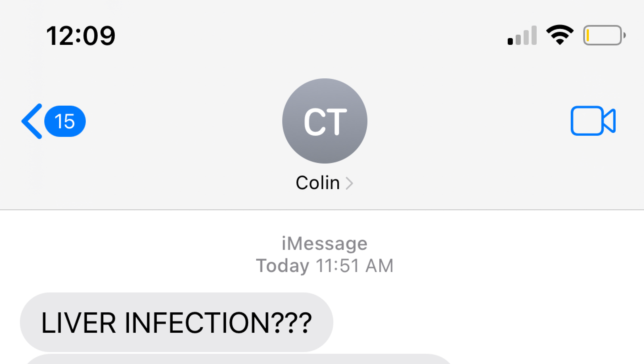Open the CT contact avatar circle
Screen dimensions: 644x364
tap(325, 121)
